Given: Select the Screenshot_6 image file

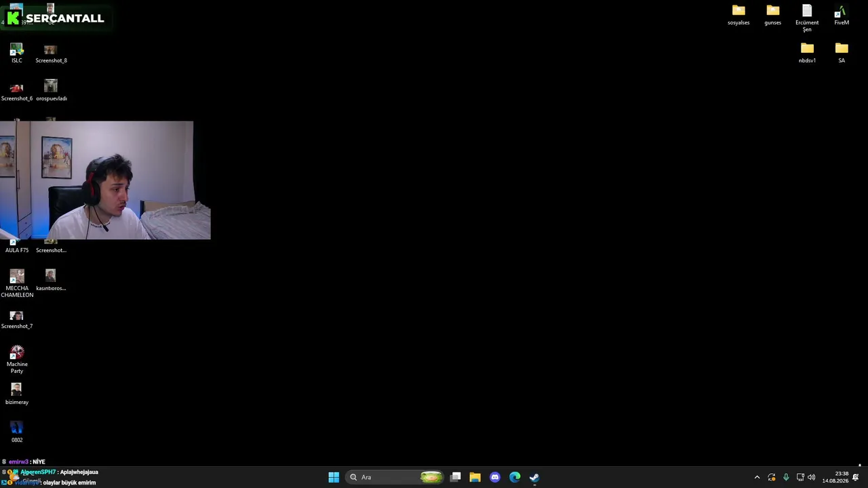Looking at the screenshot, I should (x=17, y=91).
